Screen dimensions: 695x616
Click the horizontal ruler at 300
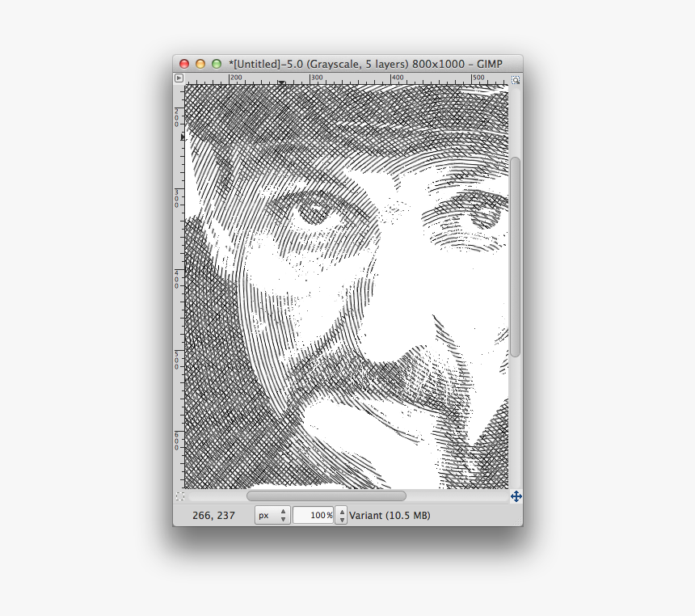click(313, 79)
